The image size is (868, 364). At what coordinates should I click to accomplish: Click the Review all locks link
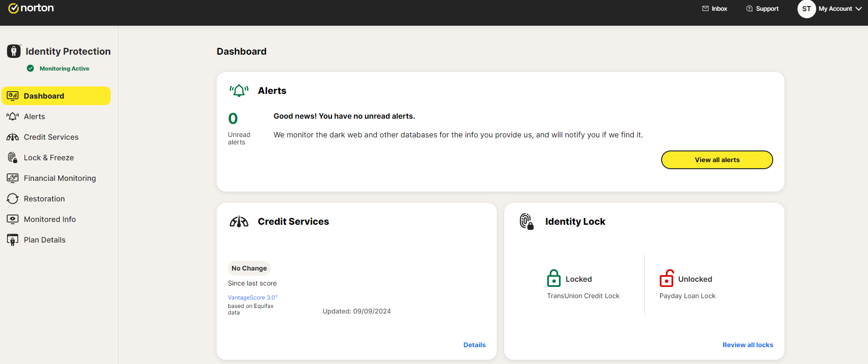(748, 345)
